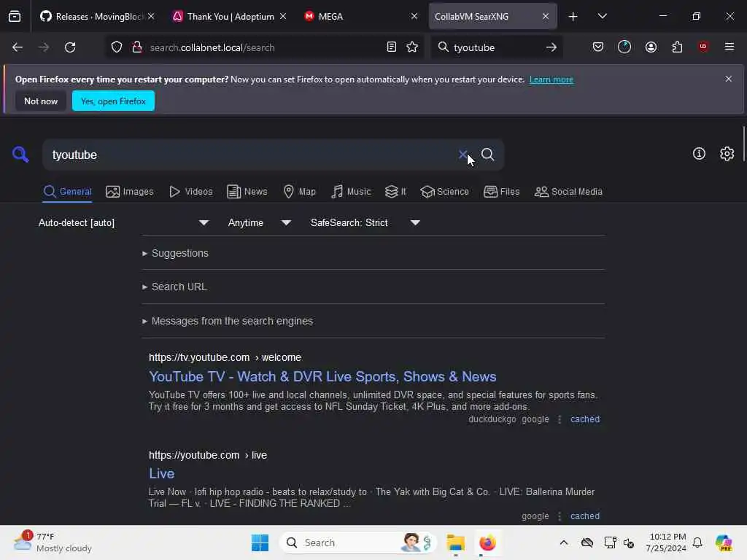Click Not now in Firefox notification

pos(41,101)
